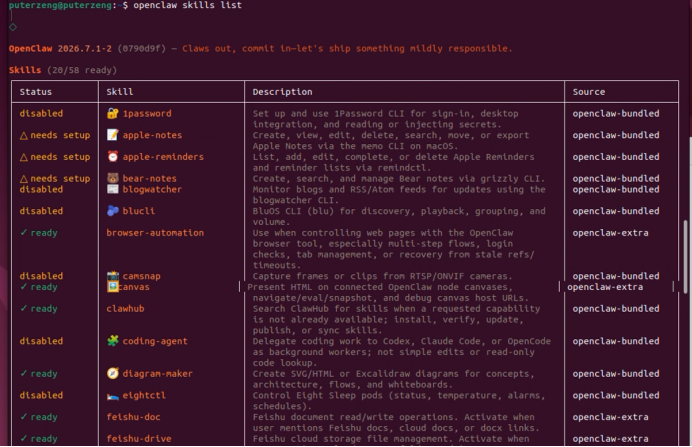Click the checkmark in diagram-maker row

(23, 374)
